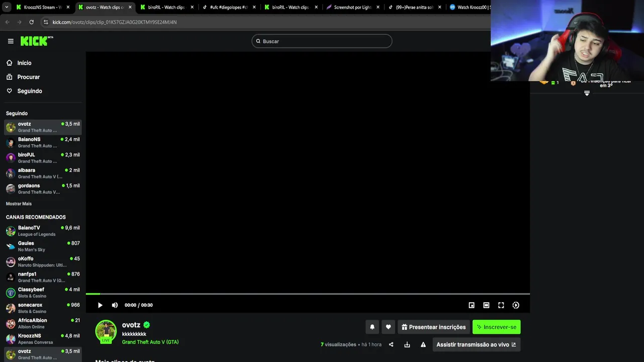Open player playback speed settings icon

tap(516, 305)
